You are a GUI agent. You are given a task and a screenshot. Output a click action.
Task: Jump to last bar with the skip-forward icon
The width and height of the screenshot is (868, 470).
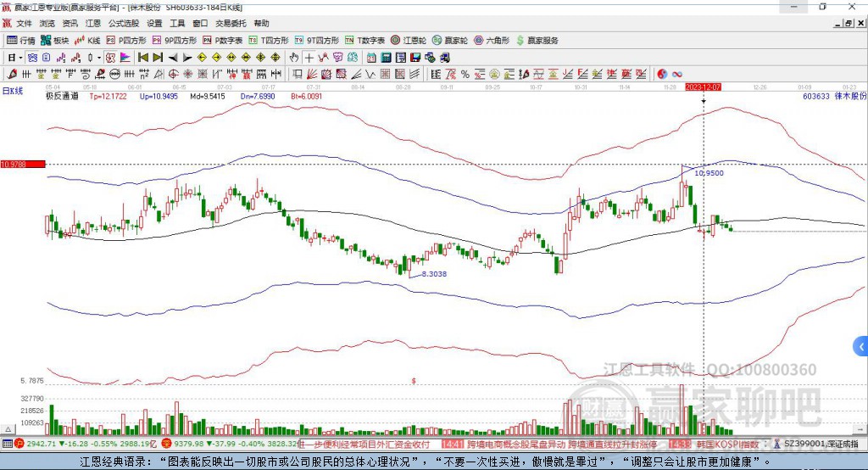(x=158, y=58)
